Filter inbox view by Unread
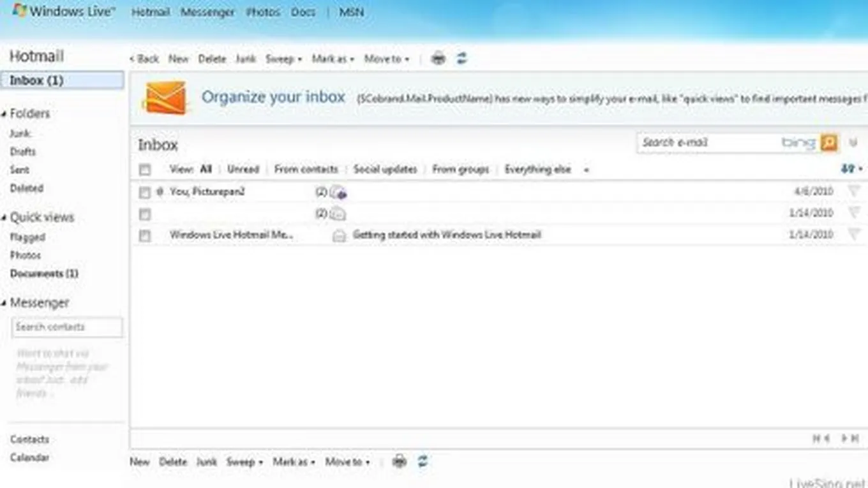The height and width of the screenshot is (488, 868). 243,170
